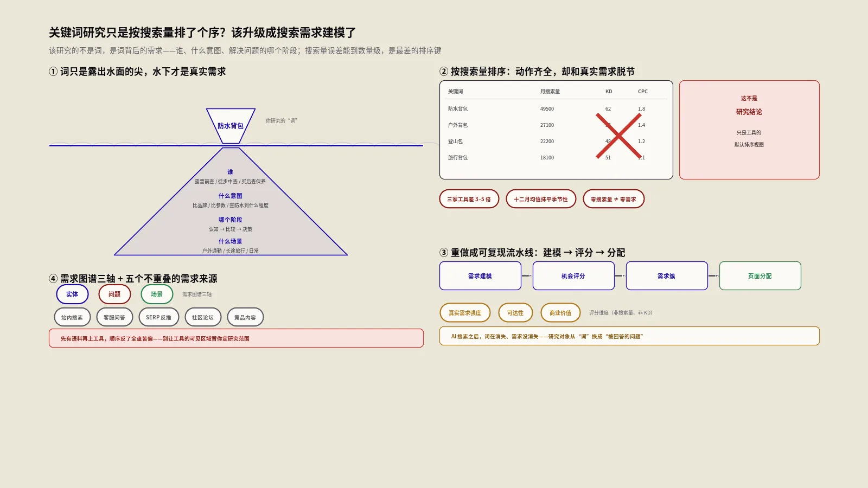Click the 零搜索量 ≠ 零需求 pill
The width and height of the screenshot is (868, 488).
[x=614, y=199]
